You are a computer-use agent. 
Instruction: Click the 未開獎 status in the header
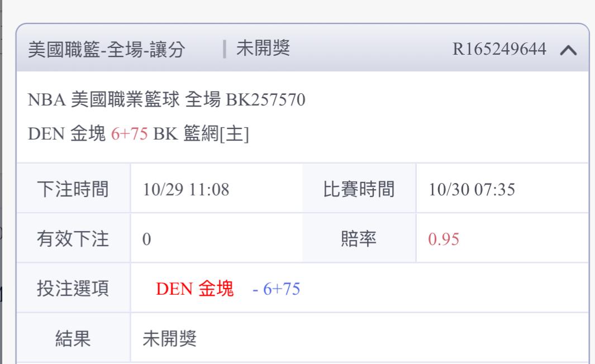click(x=263, y=50)
